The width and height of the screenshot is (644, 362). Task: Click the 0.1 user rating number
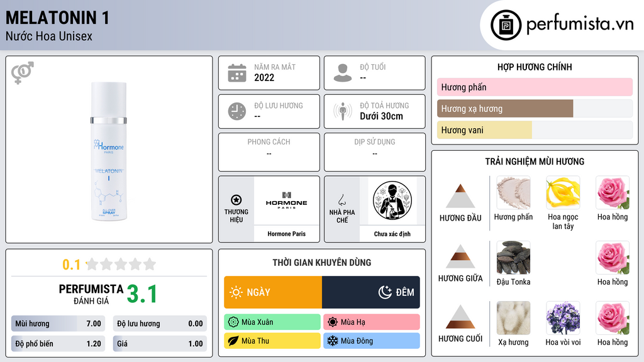click(72, 265)
